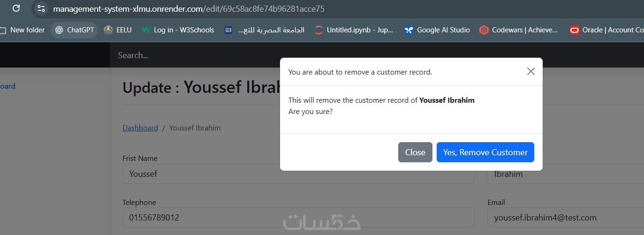Image resolution: width=644 pixels, height=235 pixels.
Task: Click the gray Close button
Action: [415, 152]
